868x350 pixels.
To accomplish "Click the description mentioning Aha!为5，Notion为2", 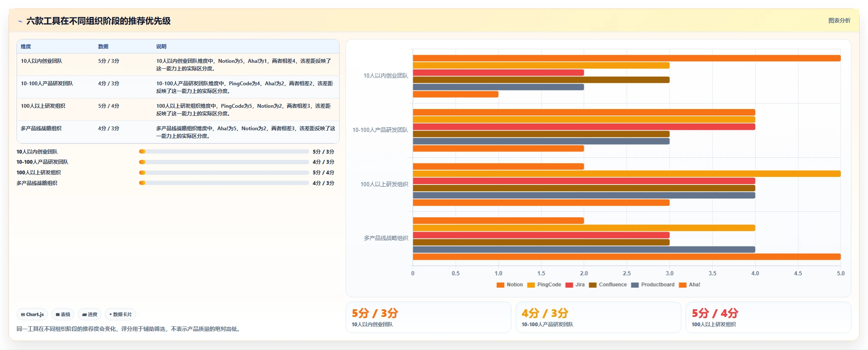I will coord(246,132).
